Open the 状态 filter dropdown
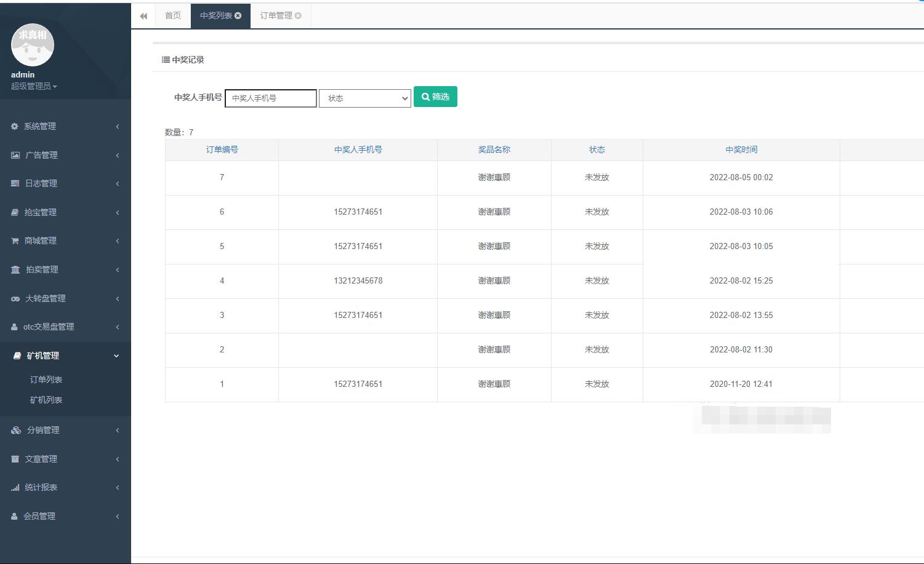924x564 pixels. click(x=364, y=98)
